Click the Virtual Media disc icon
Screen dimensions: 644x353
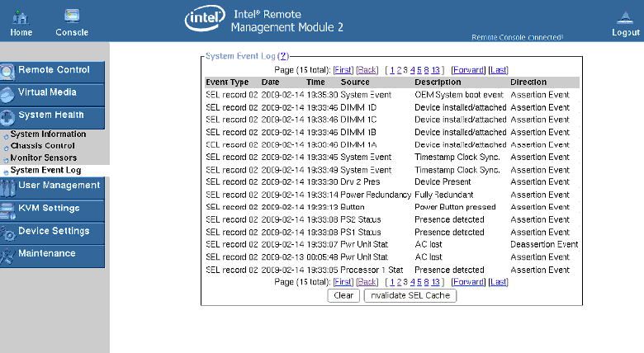click(x=7, y=95)
